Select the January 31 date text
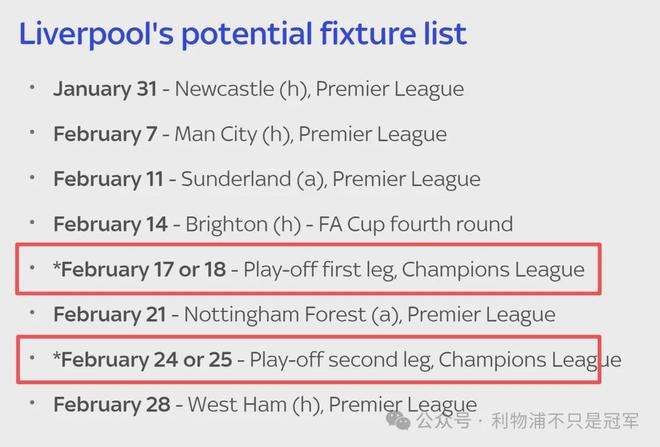The width and height of the screenshot is (660, 447). 105,89
